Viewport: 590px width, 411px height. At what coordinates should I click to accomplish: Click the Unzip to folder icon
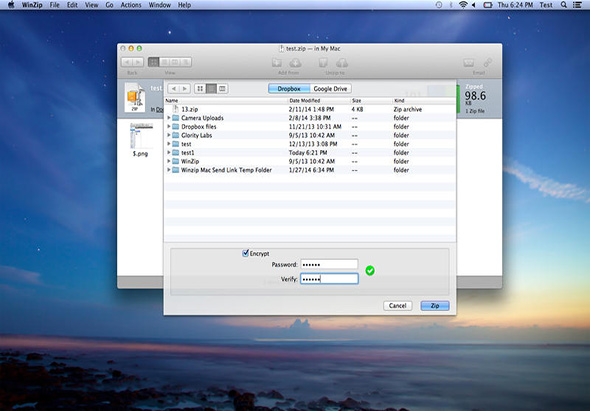tap(323, 62)
